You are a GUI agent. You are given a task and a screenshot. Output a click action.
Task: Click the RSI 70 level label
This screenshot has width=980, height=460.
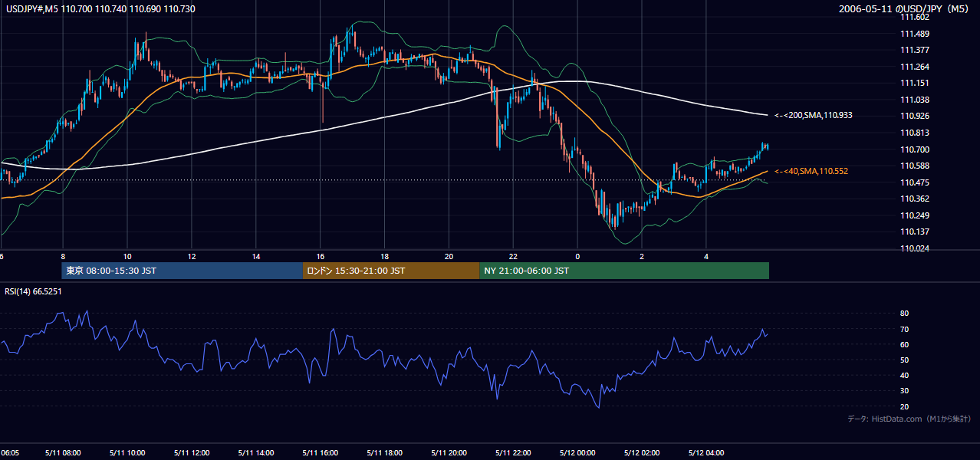(904, 329)
